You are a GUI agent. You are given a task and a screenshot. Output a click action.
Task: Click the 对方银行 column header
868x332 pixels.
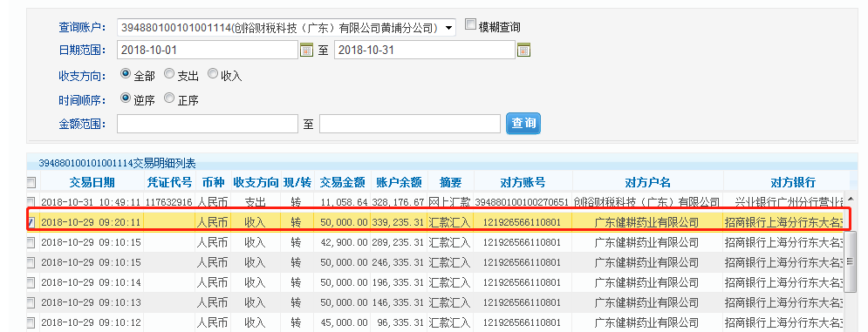coord(793,182)
